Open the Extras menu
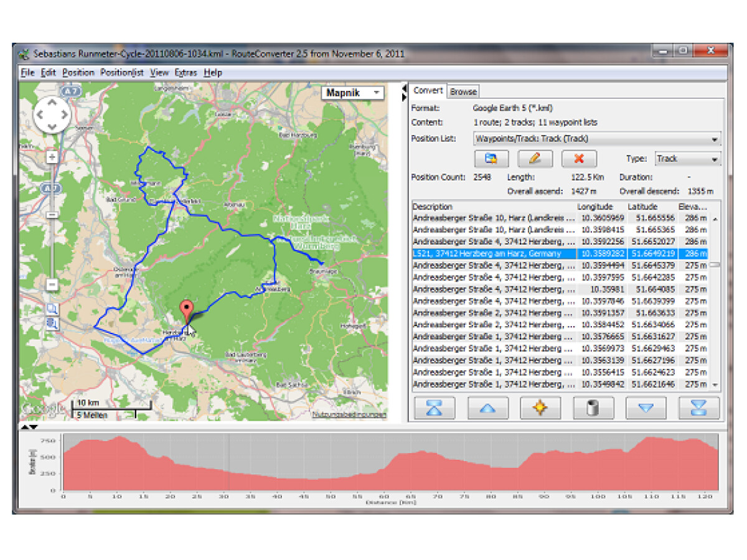 pyautogui.click(x=186, y=73)
